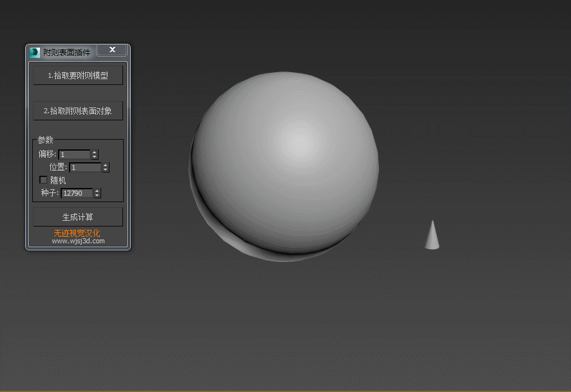Viewport: 571px width, 392px height.
Task: Increase 位置 with the spinner up arrow
Action: tap(106, 165)
